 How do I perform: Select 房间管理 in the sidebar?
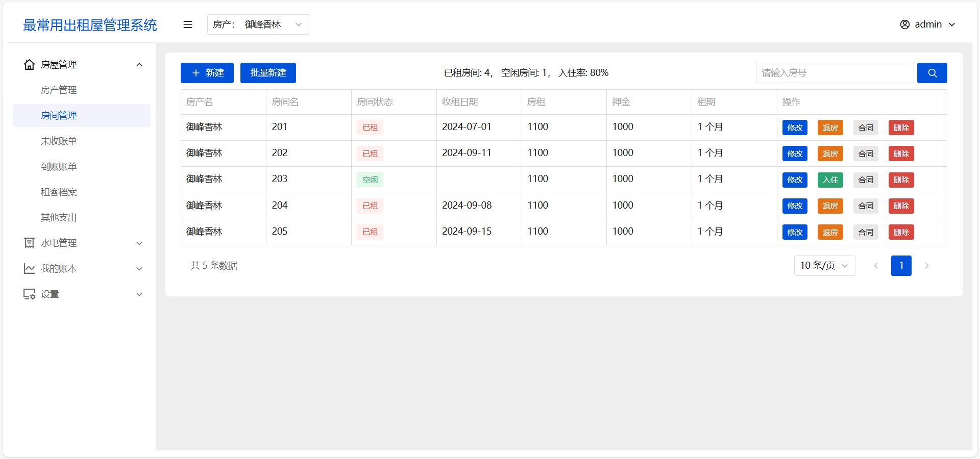coord(82,116)
